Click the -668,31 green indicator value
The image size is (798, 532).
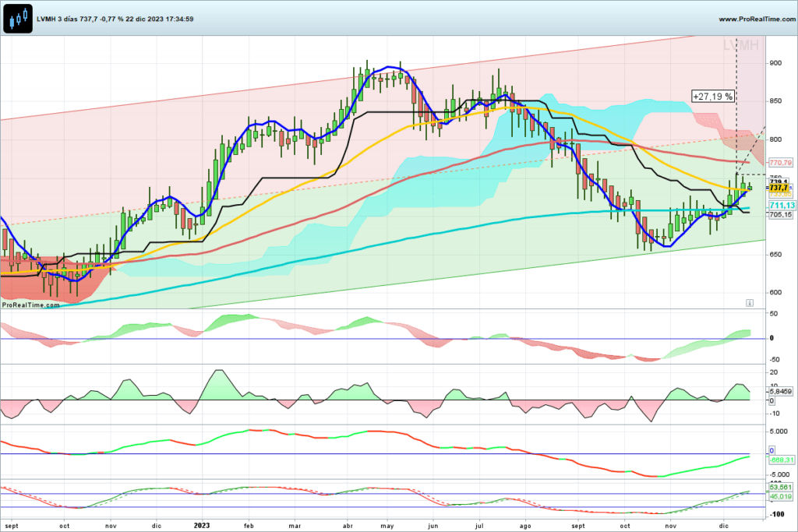(781, 460)
